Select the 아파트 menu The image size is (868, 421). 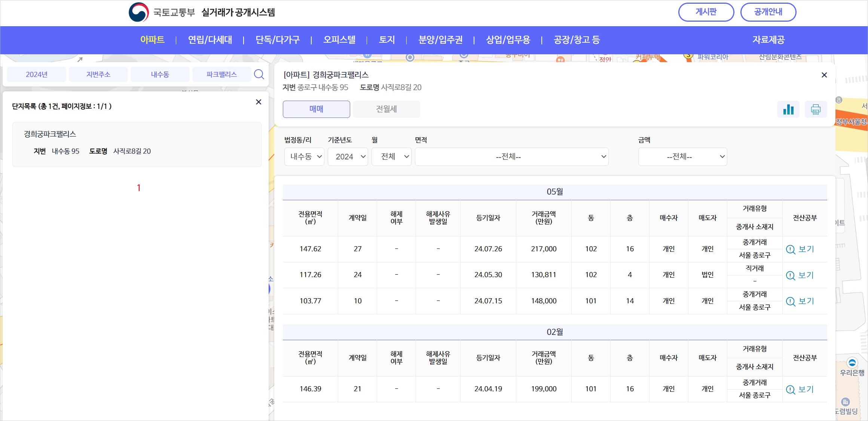click(152, 40)
